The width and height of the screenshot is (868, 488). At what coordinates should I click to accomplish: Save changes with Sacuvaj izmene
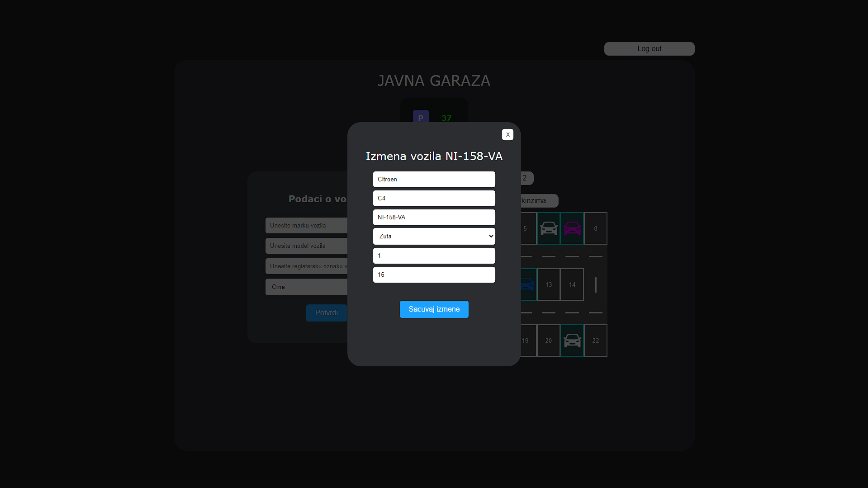coord(434,309)
